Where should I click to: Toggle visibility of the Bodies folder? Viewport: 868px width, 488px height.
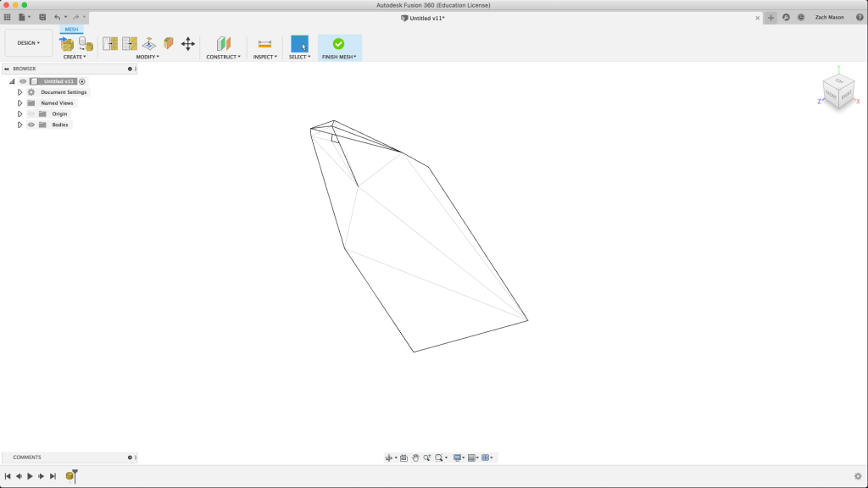coord(31,125)
